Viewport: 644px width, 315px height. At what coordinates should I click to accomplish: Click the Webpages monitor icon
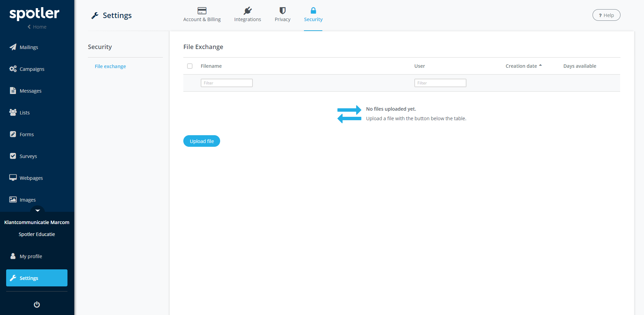coord(13,178)
